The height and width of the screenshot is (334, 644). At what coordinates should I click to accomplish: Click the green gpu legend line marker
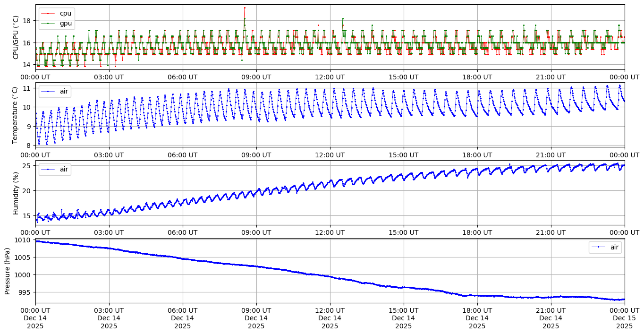coord(48,23)
